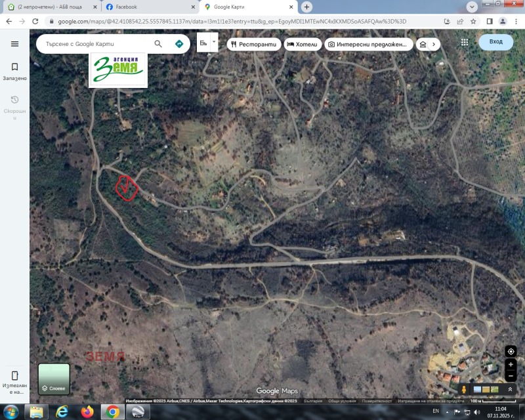Image resolution: width=525 pixels, height=420 pixels.
Task: Focus the Google Maps search field
Action: [x=95, y=44]
